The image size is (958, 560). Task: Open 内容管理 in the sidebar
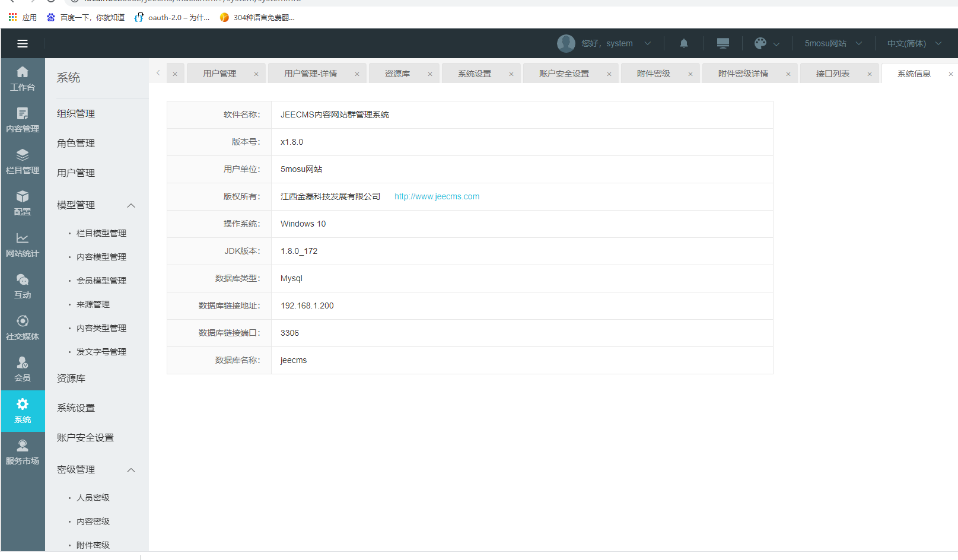(23, 120)
